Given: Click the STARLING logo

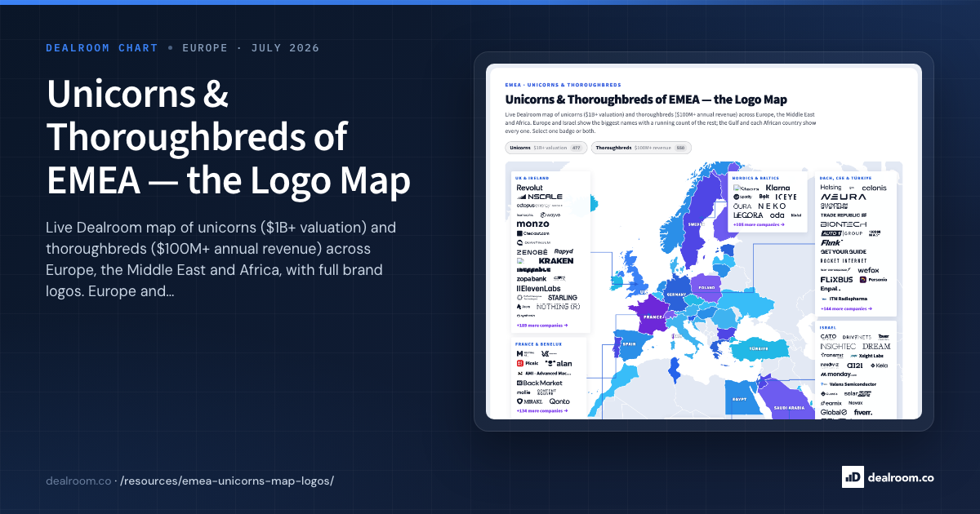Looking at the screenshot, I should pyautogui.click(x=563, y=298).
